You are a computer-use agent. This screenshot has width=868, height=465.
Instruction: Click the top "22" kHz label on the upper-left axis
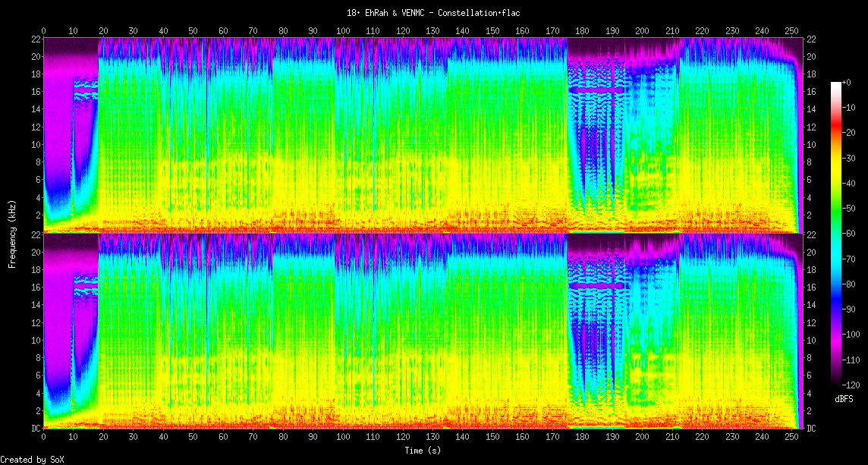click(35, 39)
